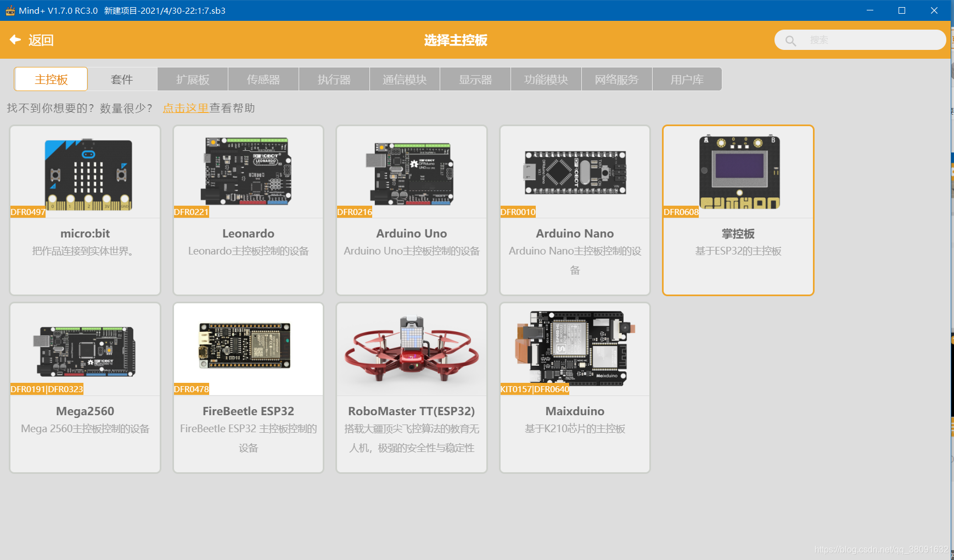This screenshot has width=954, height=560.
Task: Click the RoboMaster TT(ESP32) title text
Action: click(x=412, y=411)
